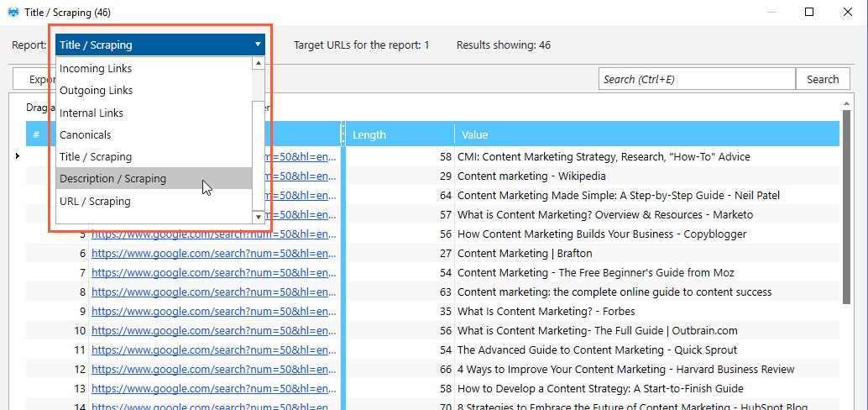Click the main table vertical scrollbar thumb
This screenshot has height=410, width=868.
point(846,206)
